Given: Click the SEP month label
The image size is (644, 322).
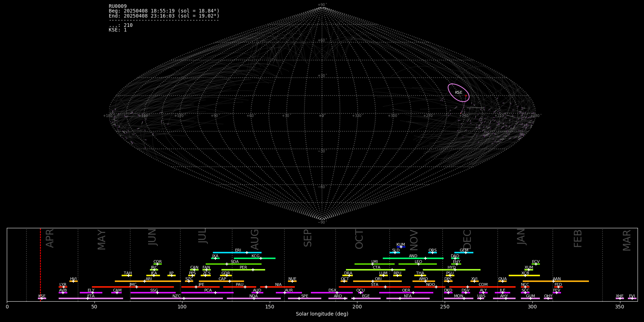Looking at the screenshot, I should point(308,238).
